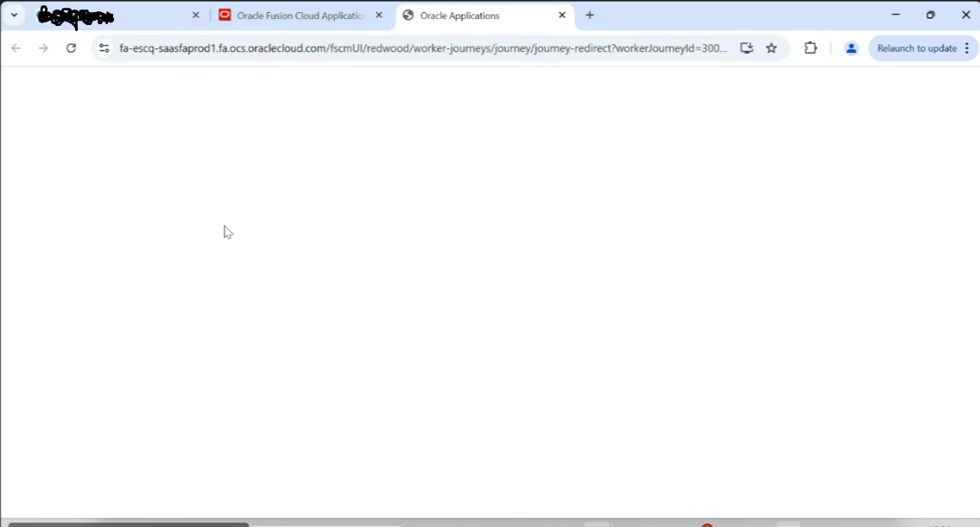Toggle the bookmark star for this page

[771, 48]
